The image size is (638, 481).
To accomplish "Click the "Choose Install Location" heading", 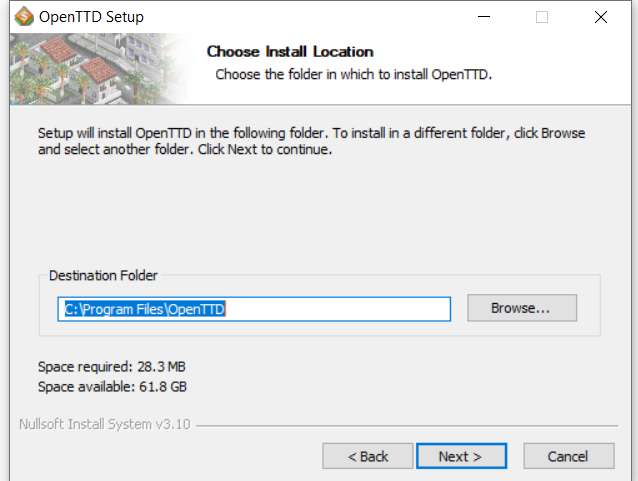I will click(289, 51).
